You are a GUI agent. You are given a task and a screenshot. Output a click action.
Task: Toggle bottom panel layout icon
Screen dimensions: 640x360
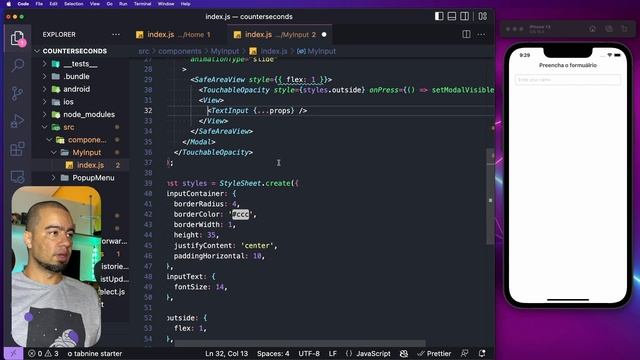click(452, 16)
